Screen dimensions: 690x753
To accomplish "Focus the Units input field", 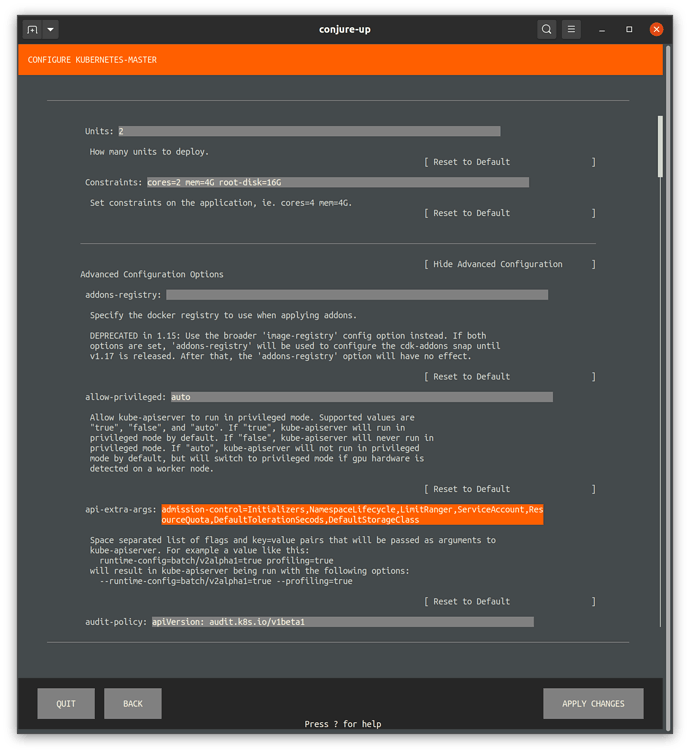I will [x=309, y=131].
